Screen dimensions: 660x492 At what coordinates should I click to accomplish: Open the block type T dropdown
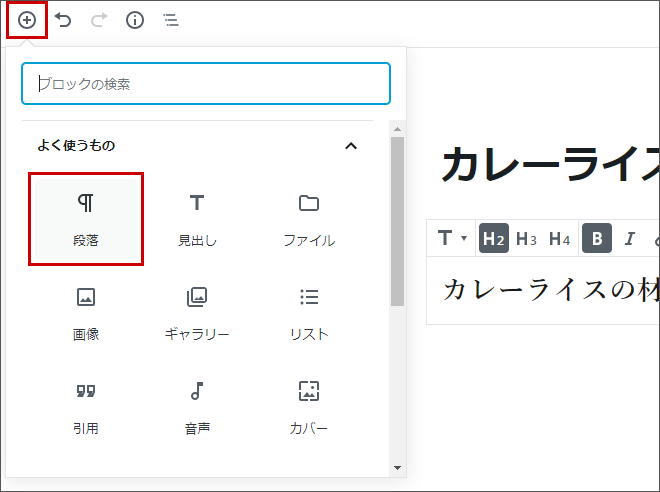click(x=452, y=238)
